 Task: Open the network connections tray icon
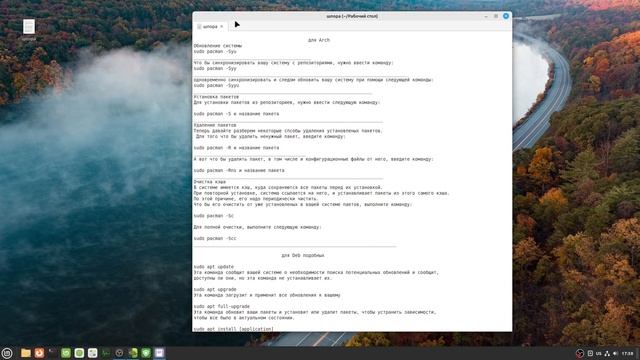[x=607, y=353]
